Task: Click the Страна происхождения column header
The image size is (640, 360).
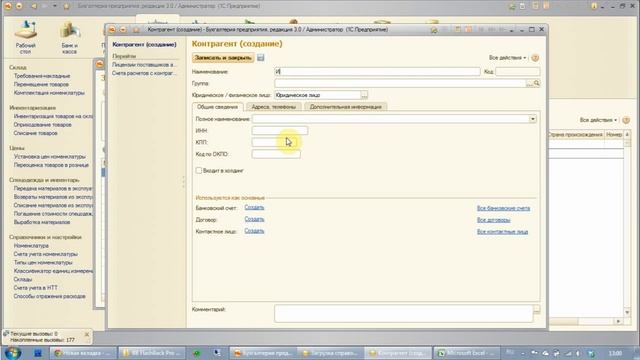Action: [x=575, y=134]
